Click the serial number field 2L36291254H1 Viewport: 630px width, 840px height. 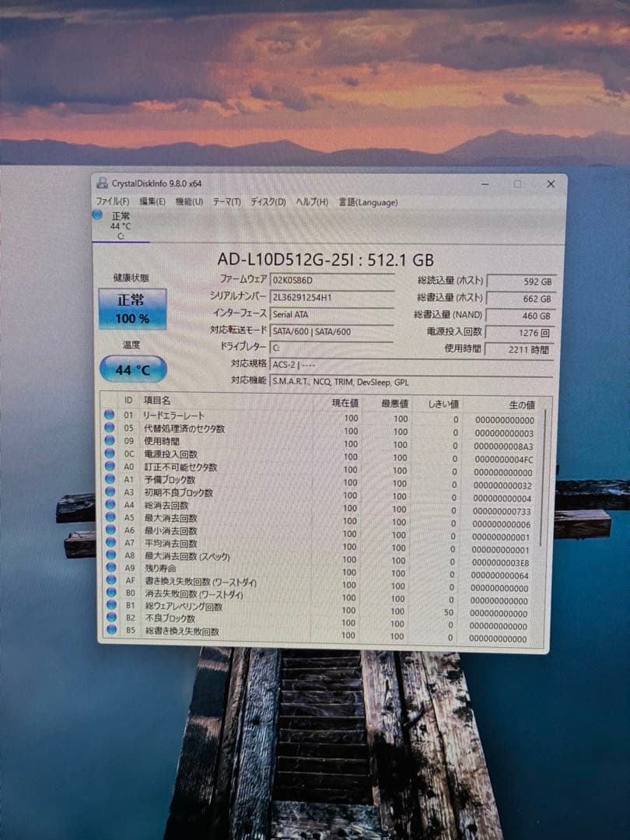(x=331, y=297)
